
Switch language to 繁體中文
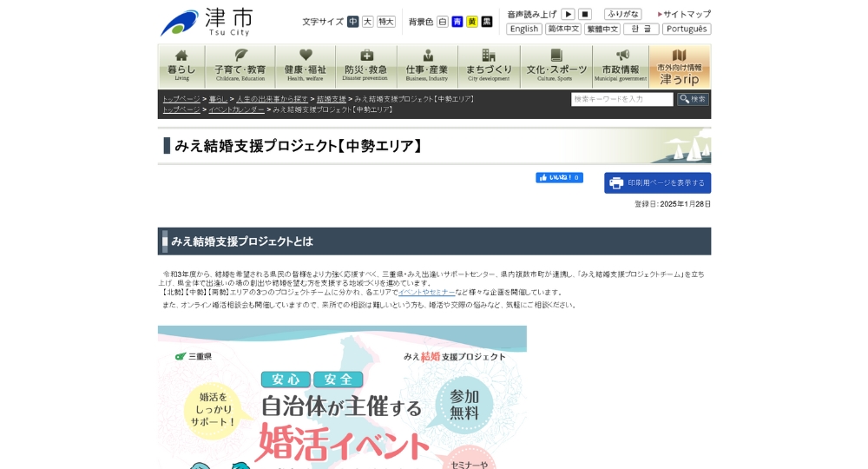(602, 29)
